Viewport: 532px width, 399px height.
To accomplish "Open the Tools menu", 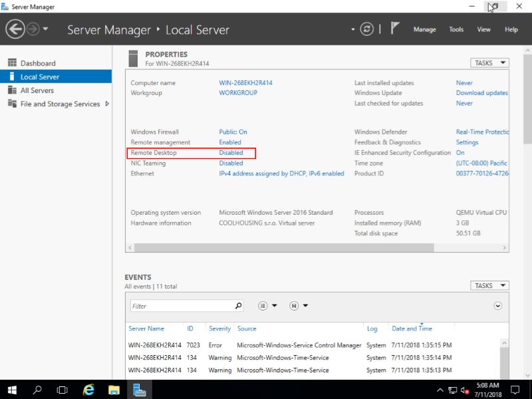I will tap(456, 29).
